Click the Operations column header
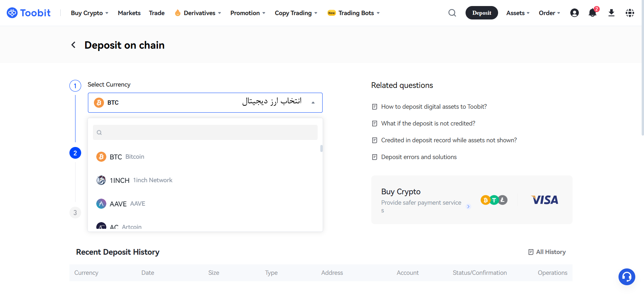Viewport: 644px width, 304px height. (x=552, y=273)
